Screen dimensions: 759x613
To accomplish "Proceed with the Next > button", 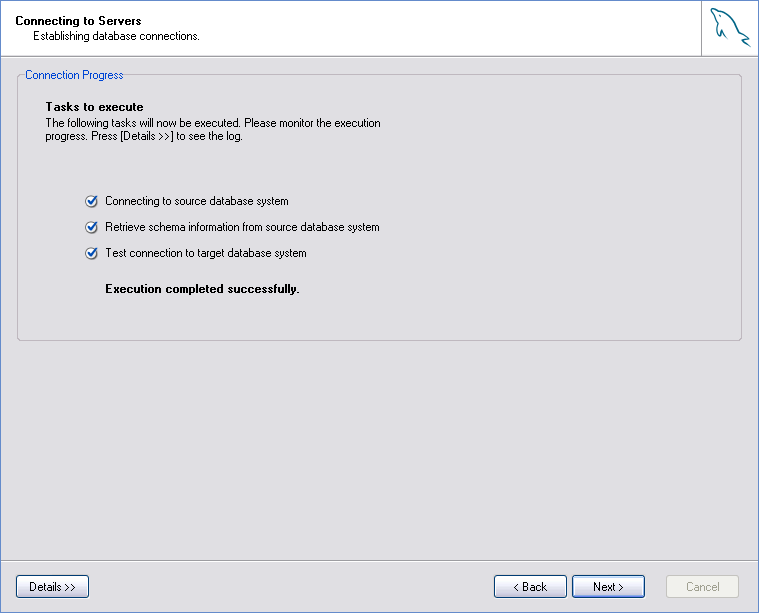I will click(608, 587).
